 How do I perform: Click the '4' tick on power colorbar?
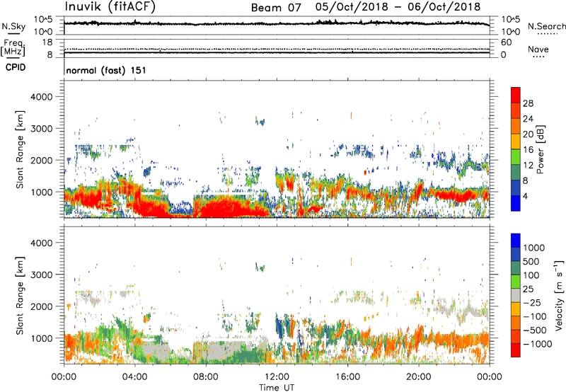coord(525,196)
